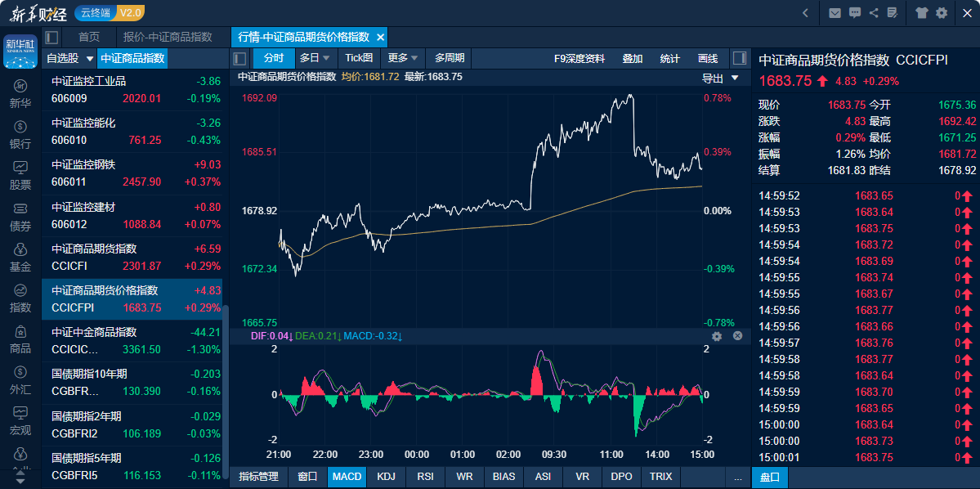The height and width of the screenshot is (489, 980).
Task: Switch to the 报价-中证商品指数 tab
Action: 168,37
